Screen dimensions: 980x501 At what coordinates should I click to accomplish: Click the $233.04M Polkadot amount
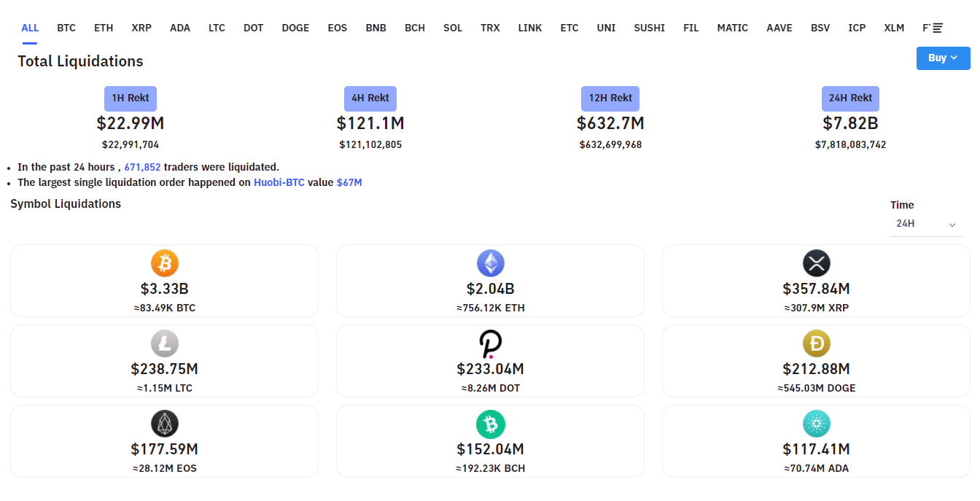click(490, 369)
